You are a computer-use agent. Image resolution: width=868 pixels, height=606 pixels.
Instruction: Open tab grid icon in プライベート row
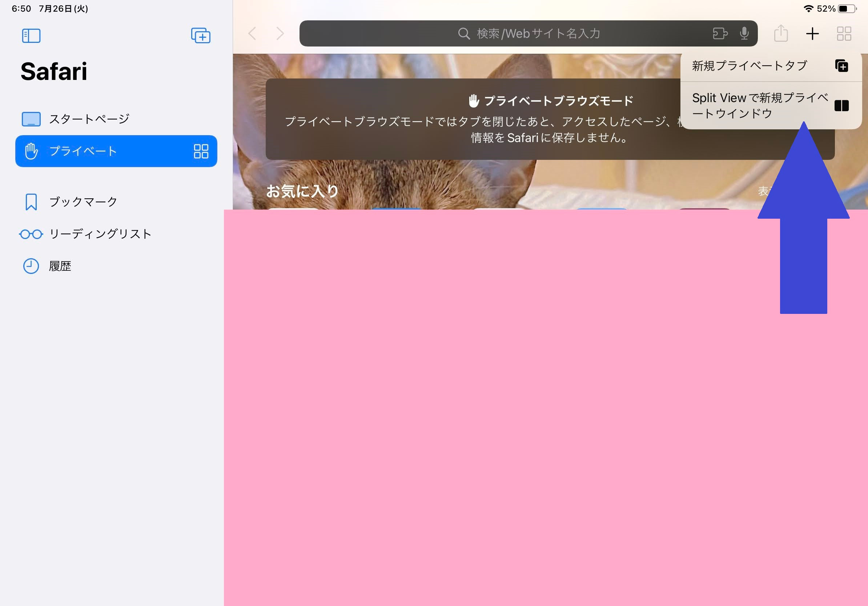tap(201, 151)
